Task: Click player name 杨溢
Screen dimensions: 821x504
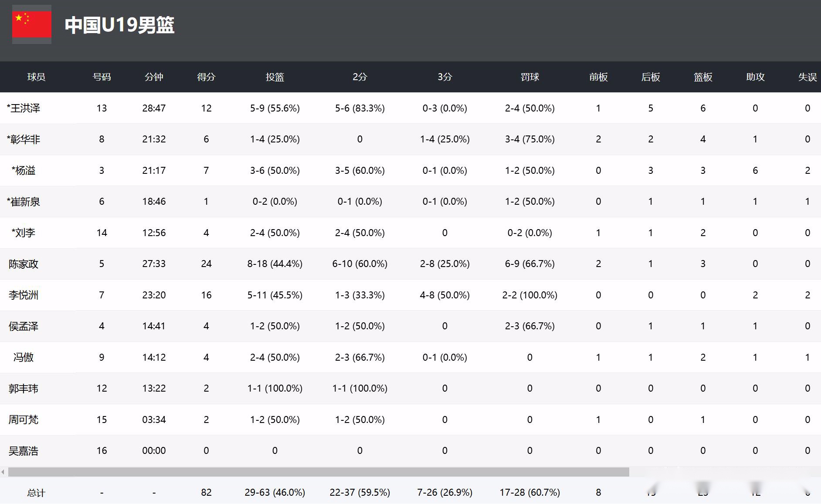Action: tap(25, 170)
